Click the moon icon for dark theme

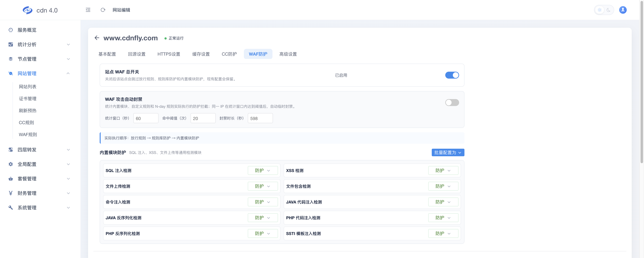[x=608, y=10]
